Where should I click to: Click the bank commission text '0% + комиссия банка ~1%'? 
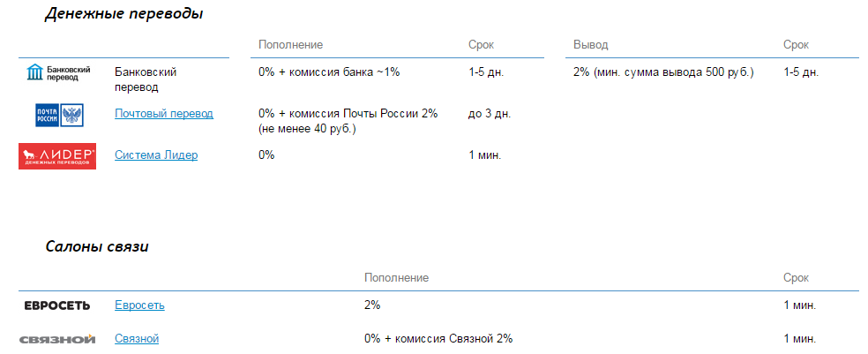329,72
